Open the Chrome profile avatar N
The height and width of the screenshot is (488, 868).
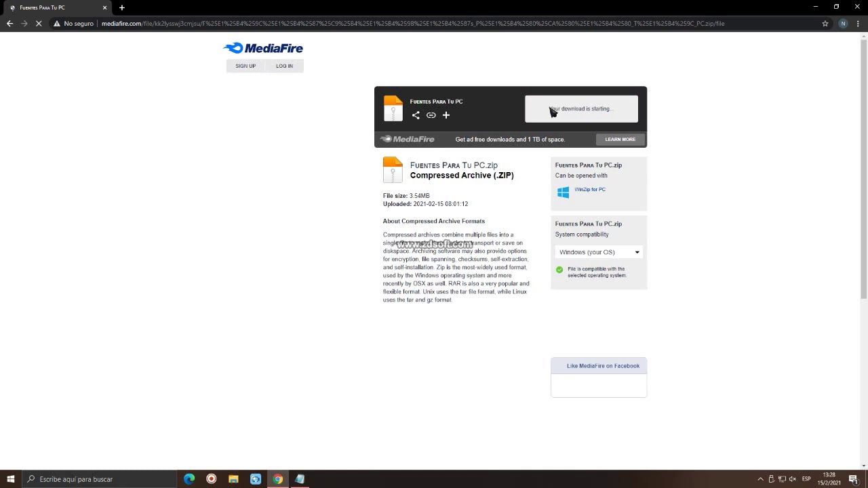click(843, 23)
